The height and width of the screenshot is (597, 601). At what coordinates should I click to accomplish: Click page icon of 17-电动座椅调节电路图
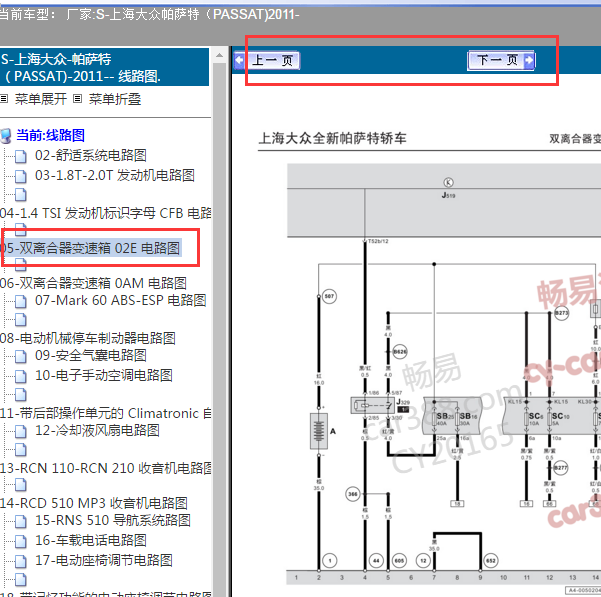pos(21,561)
